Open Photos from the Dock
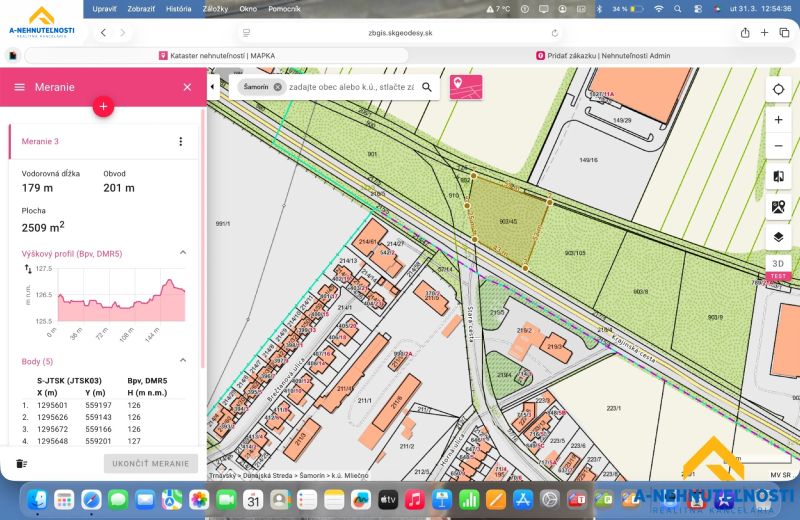The image size is (800, 520). (x=199, y=500)
